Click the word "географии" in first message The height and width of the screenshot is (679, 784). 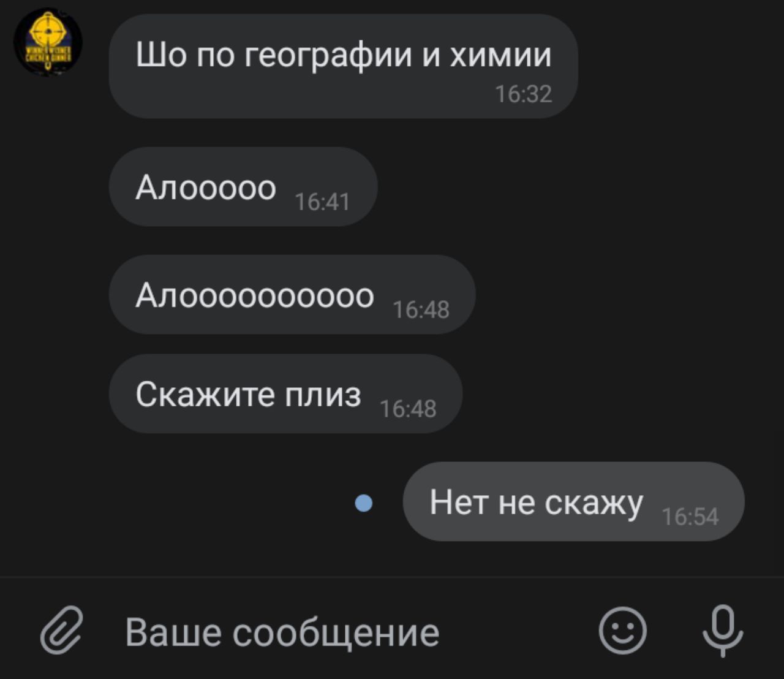(329, 55)
